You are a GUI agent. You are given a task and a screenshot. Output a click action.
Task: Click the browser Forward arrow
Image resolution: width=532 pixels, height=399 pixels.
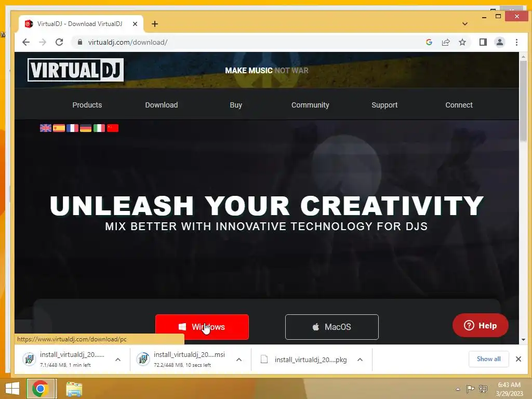pos(43,42)
